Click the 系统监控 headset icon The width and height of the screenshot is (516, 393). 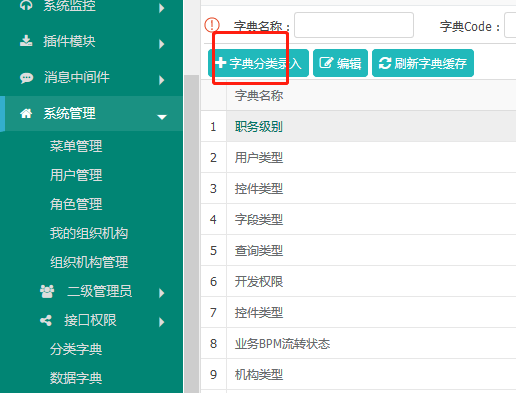26,5
